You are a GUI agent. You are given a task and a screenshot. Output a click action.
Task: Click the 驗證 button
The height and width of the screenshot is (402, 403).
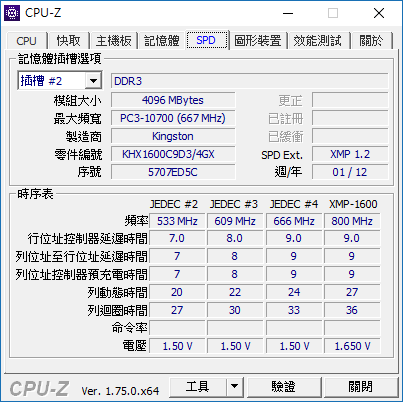[x=284, y=387]
